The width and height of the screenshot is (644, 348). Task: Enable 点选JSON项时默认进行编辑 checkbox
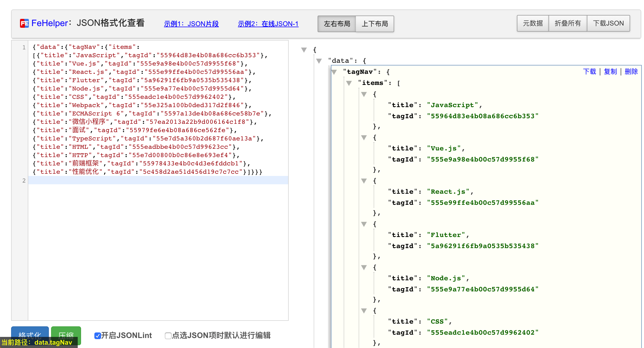(x=168, y=336)
